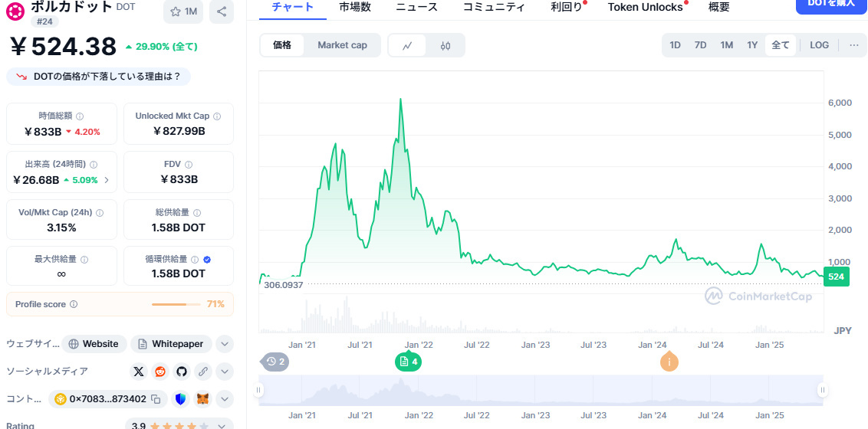Open info icon beside 循環供給量
This screenshot has height=429, width=868.
(x=194, y=259)
